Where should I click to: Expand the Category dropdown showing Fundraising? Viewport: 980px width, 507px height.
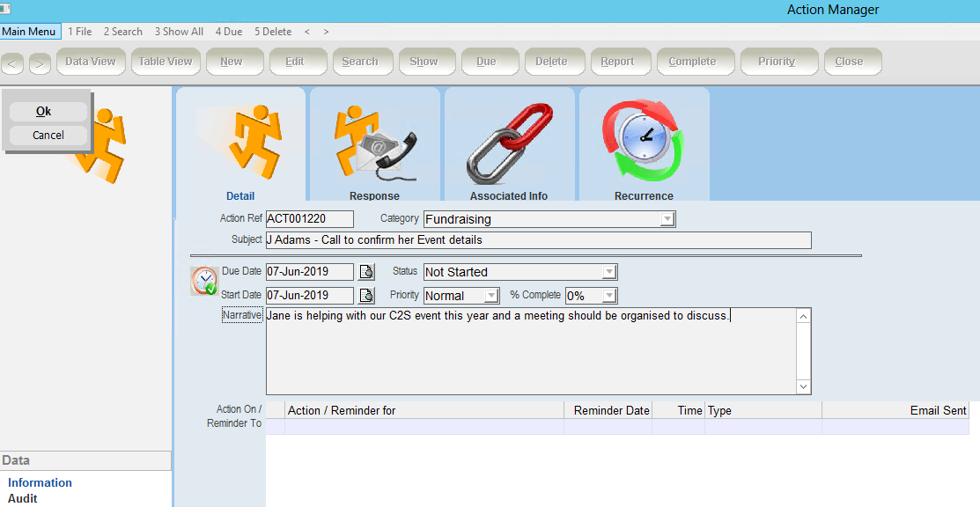[x=667, y=219]
